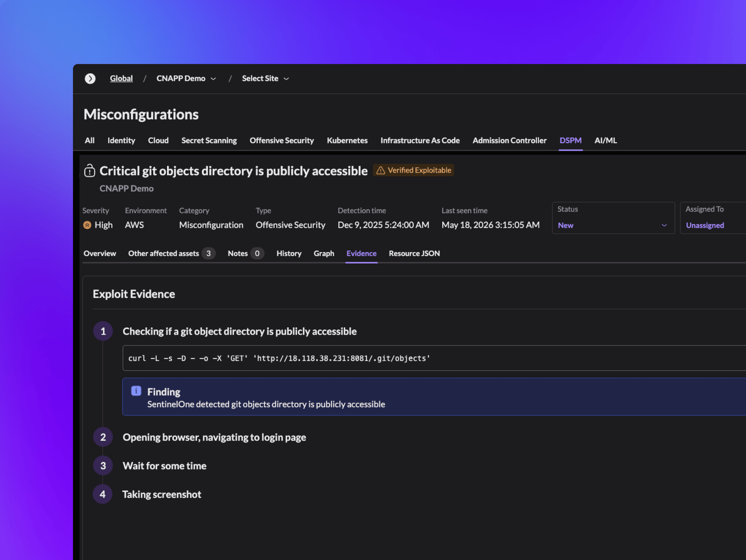Open the Notes tab

pyautogui.click(x=246, y=253)
